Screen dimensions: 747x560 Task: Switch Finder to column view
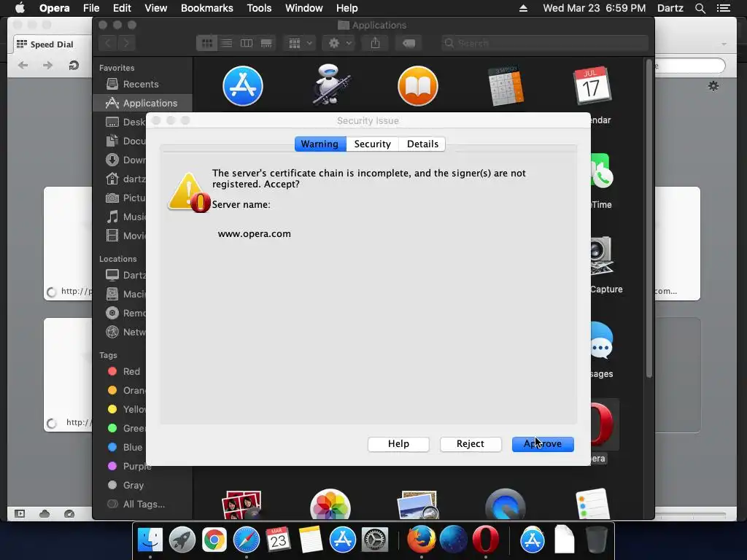tap(247, 43)
